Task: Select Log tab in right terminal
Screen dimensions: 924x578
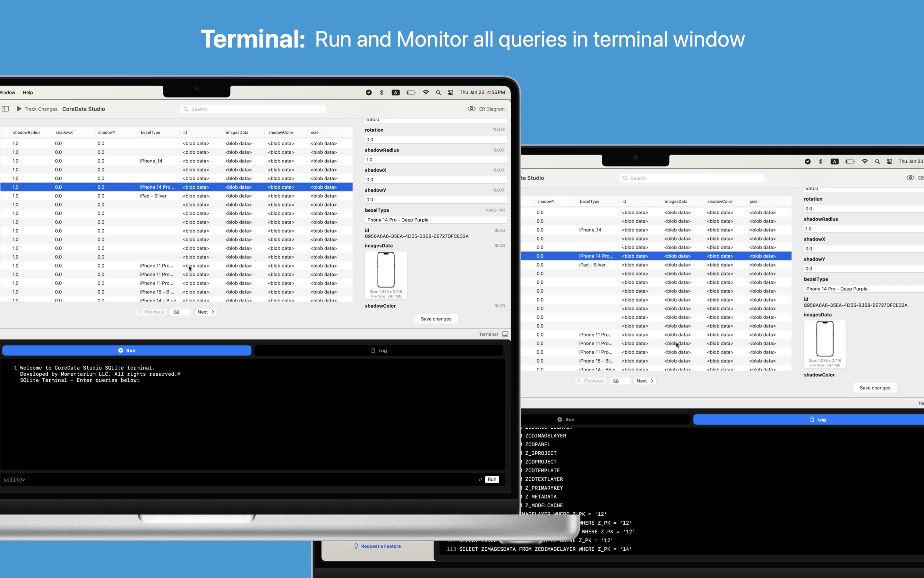Action: coord(809,419)
